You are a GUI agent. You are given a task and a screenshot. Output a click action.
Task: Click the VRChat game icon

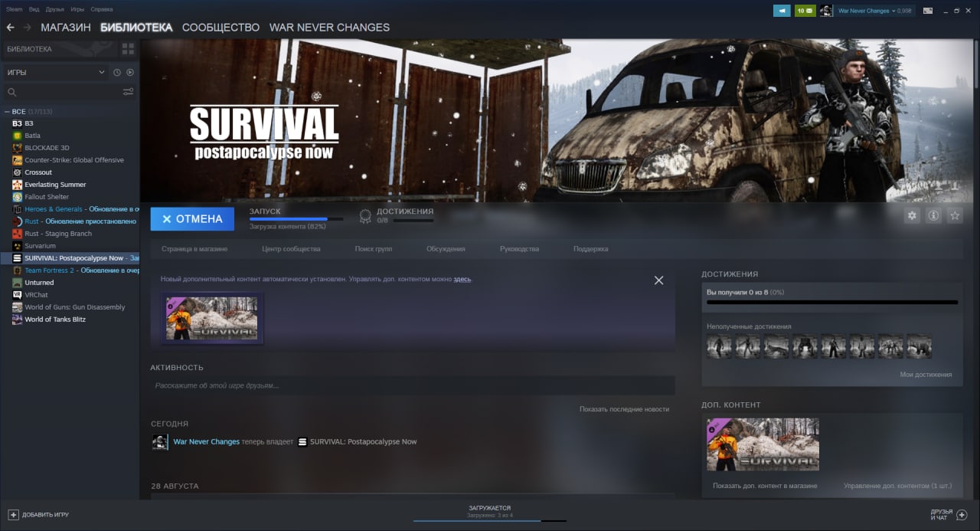(x=17, y=295)
